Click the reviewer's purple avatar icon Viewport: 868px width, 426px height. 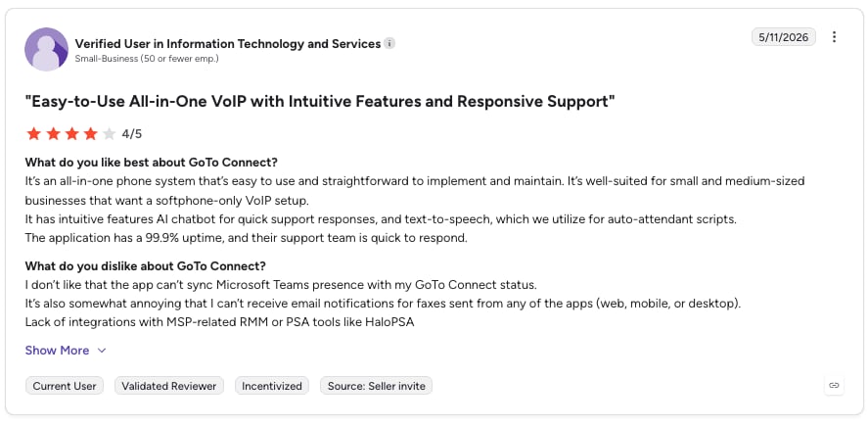coord(47,49)
